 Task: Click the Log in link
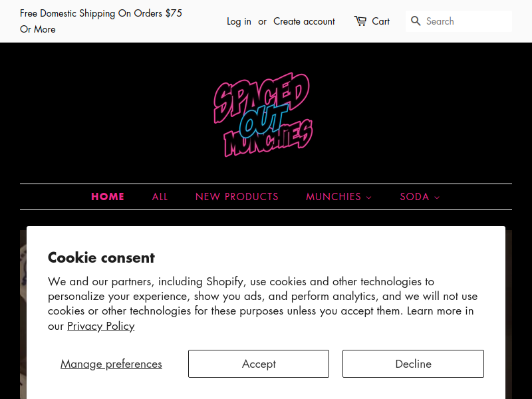(239, 21)
